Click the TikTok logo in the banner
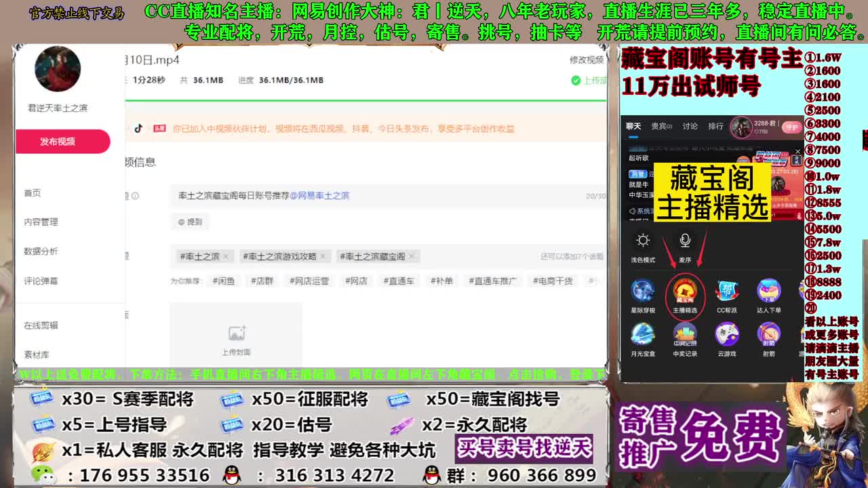The width and height of the screenshot is (868, 488). tap(138, 128)
